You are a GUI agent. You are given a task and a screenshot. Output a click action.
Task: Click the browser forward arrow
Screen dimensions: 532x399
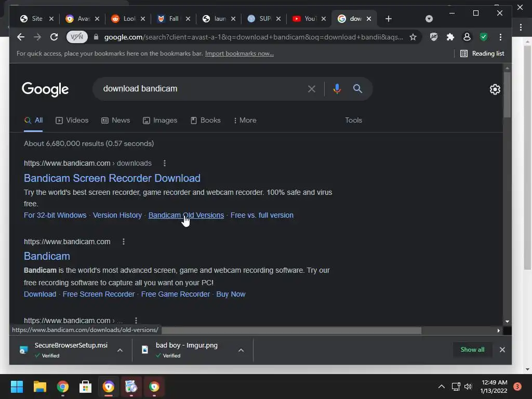[x=37, y=37]
